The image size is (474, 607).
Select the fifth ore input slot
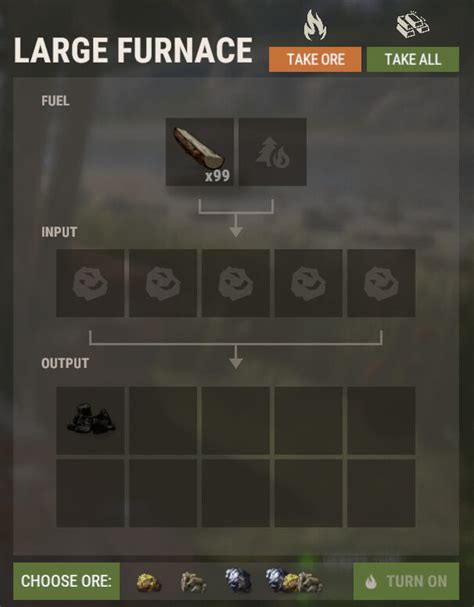click(x=381, y=283)
